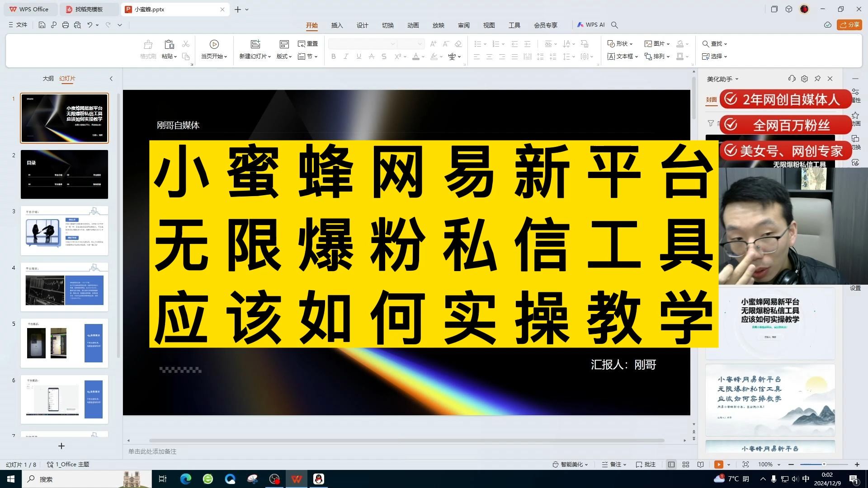Open Task View on the Windows taskbar
Viewport: 868px width, 488px height.
(x=163, y=479)
